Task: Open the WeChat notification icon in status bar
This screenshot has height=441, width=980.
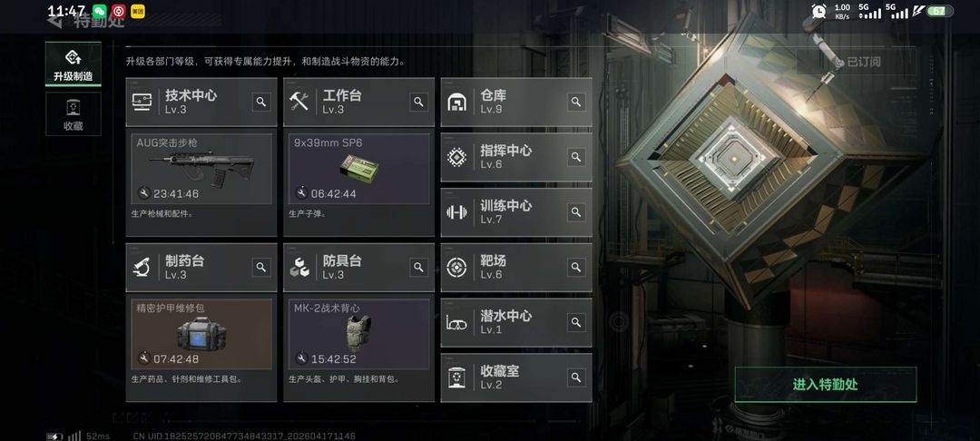Action: pos(100,11)
